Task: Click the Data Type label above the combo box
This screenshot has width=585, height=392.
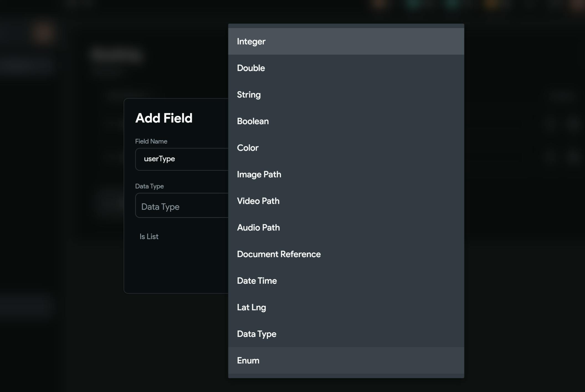Action: (149, 186)
